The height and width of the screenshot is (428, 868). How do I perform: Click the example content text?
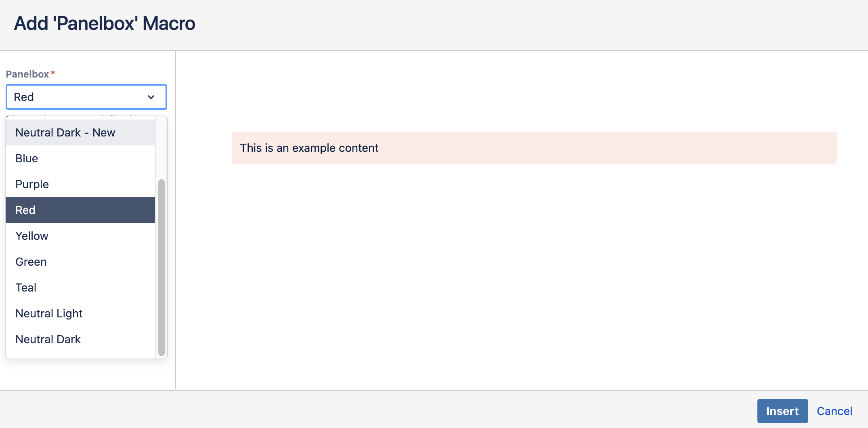(x=309, y=148)
